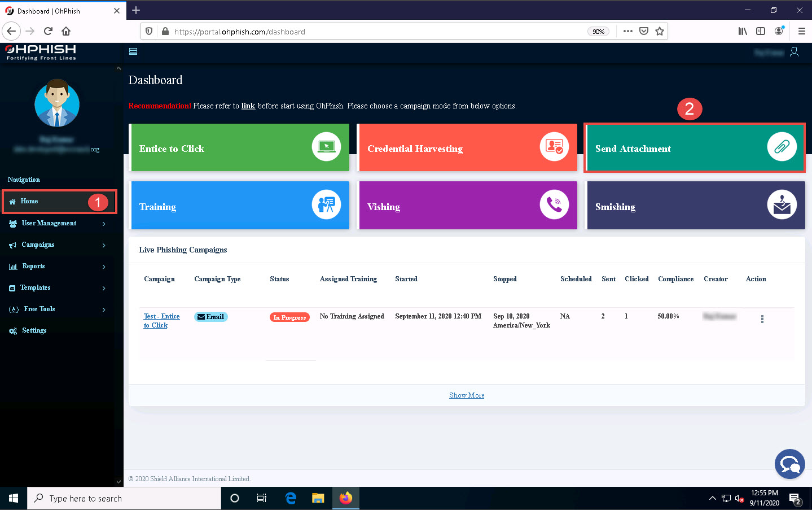Open the Windows Start menu

(x=14, y=498)
